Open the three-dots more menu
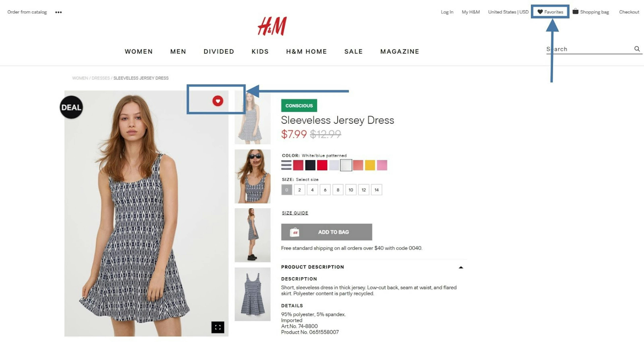The image size is (644, 342). [59, 12]
